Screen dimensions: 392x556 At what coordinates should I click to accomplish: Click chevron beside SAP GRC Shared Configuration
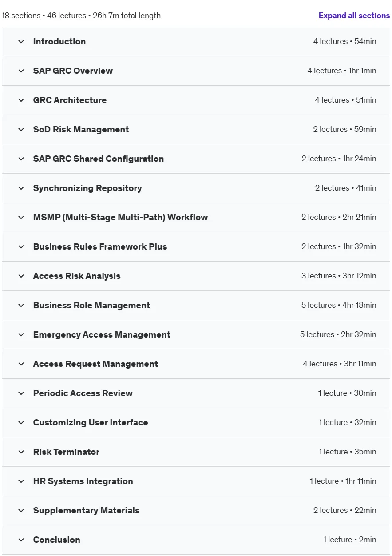point(21,159)
